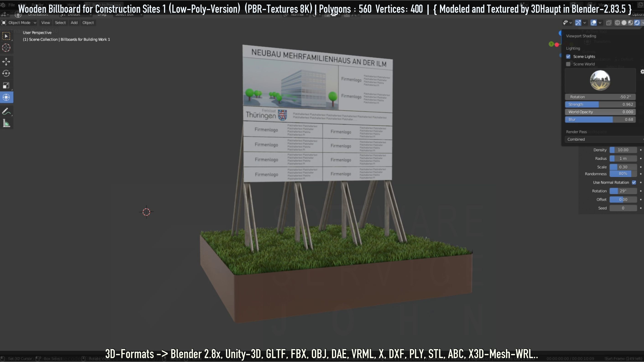Click the User Perspective label
This screenshot has height=362, width=644.
37,33
